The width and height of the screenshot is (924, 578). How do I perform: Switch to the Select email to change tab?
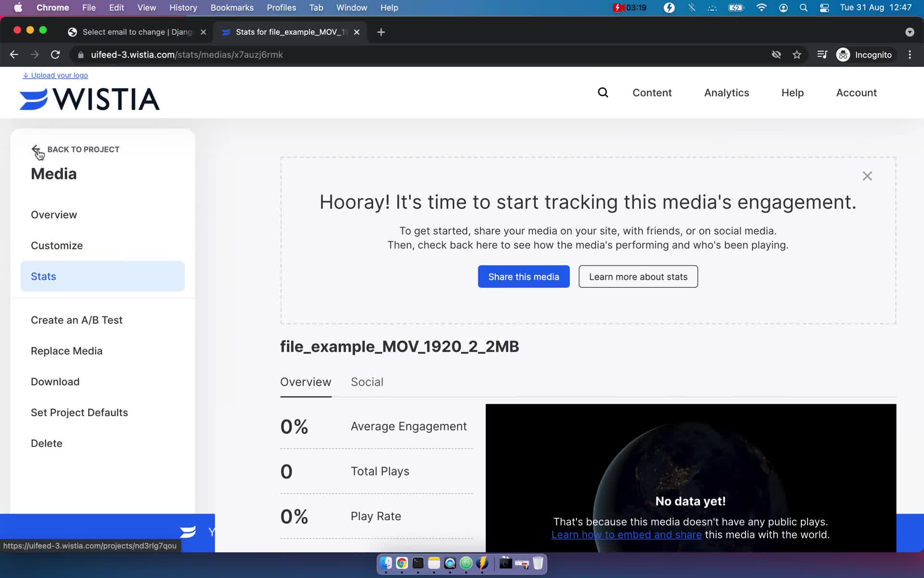pos(137,32)
